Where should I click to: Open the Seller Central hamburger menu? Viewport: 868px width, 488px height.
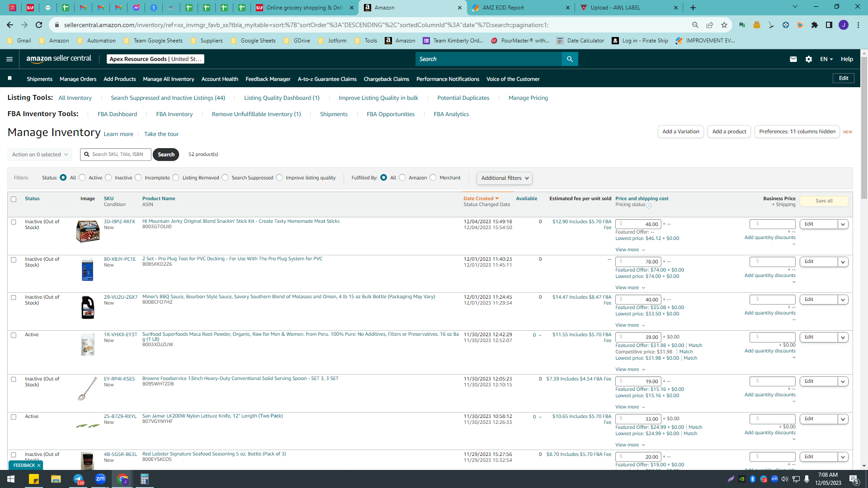point(9,59)
